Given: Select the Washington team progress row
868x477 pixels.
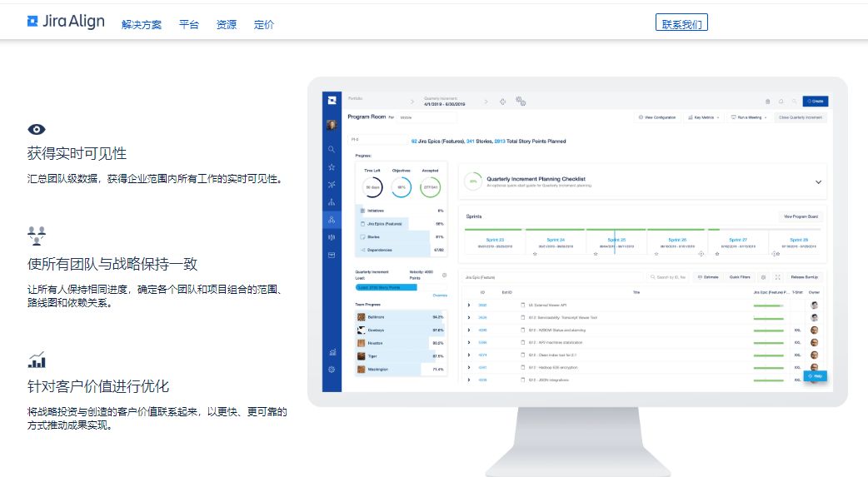Looking at the screenshot, I should 400,369.
